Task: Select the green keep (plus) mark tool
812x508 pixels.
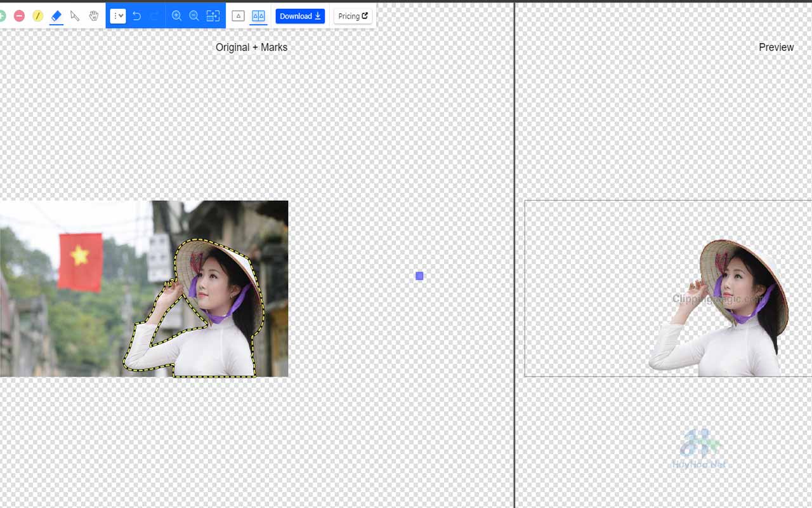Action: click(2, 16)
